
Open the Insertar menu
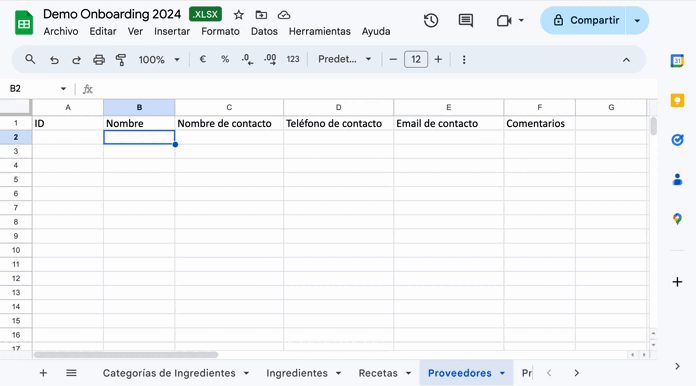(x=172, y=31)
